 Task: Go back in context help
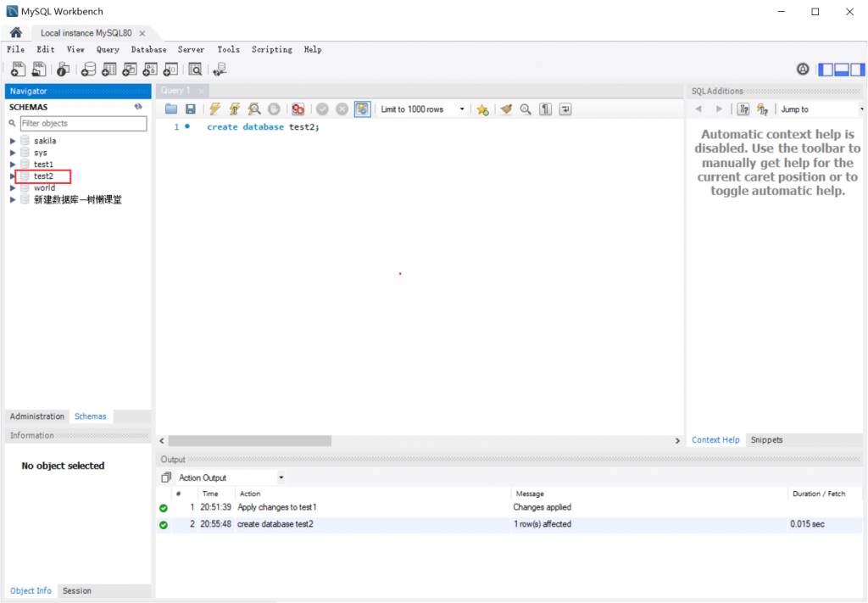pos(698,109)
